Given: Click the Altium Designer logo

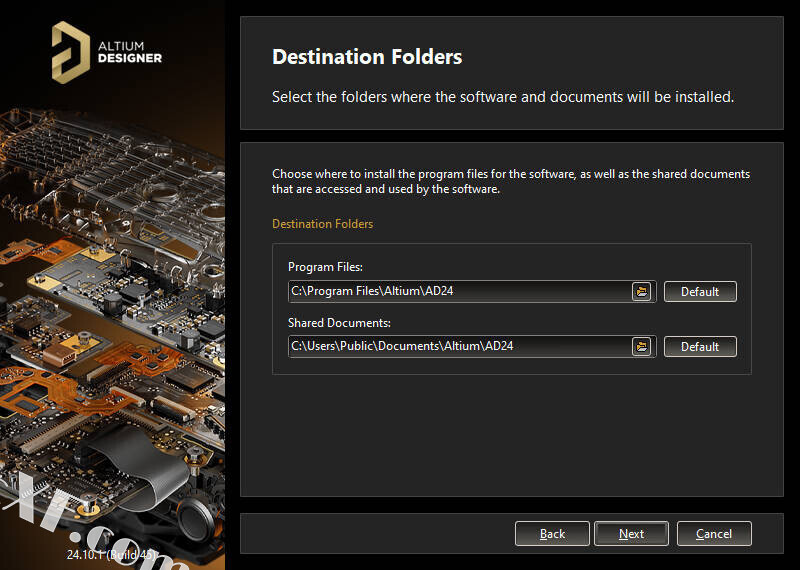Looking at the screenshot, I should coord(107,52).
